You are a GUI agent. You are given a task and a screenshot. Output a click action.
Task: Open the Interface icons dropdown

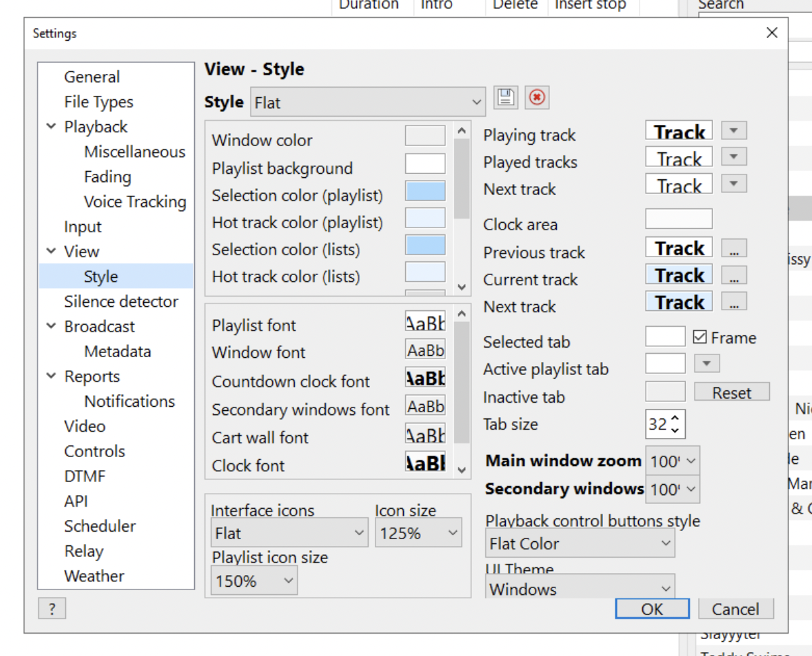[x=289, y=532]
